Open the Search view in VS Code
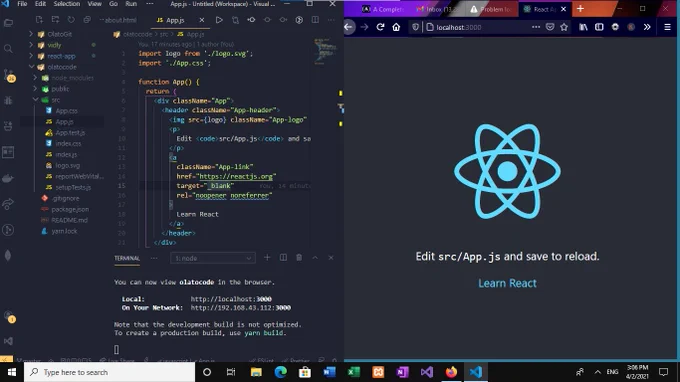 coord(8,49)
